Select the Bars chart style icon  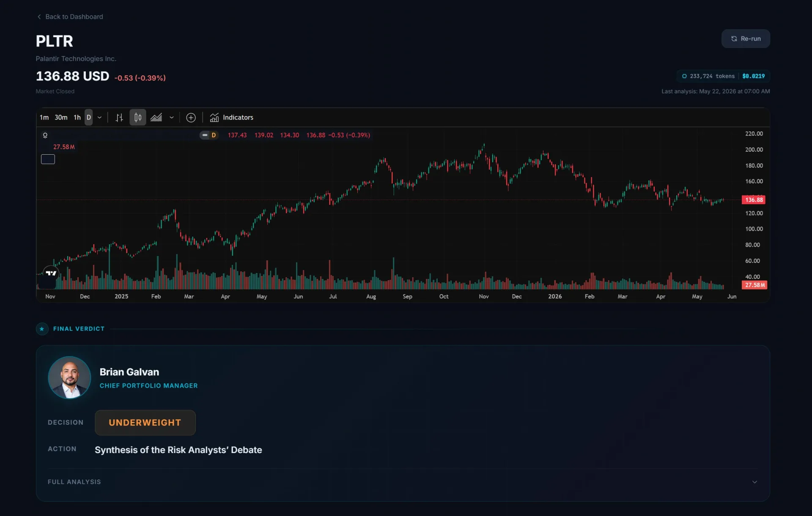pos(119,117)
